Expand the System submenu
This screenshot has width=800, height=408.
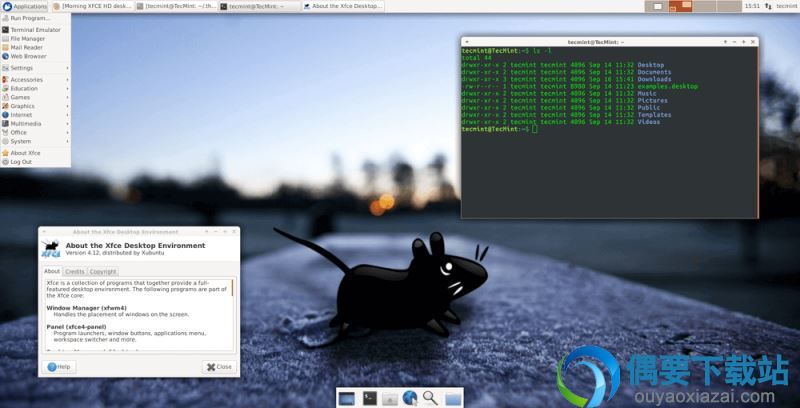pyautogui.click(x=35, y=141)
